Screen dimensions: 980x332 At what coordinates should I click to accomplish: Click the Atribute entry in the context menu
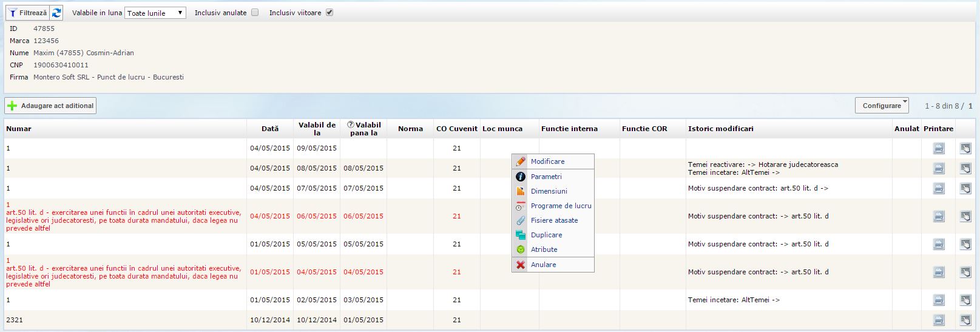(544, 249)
